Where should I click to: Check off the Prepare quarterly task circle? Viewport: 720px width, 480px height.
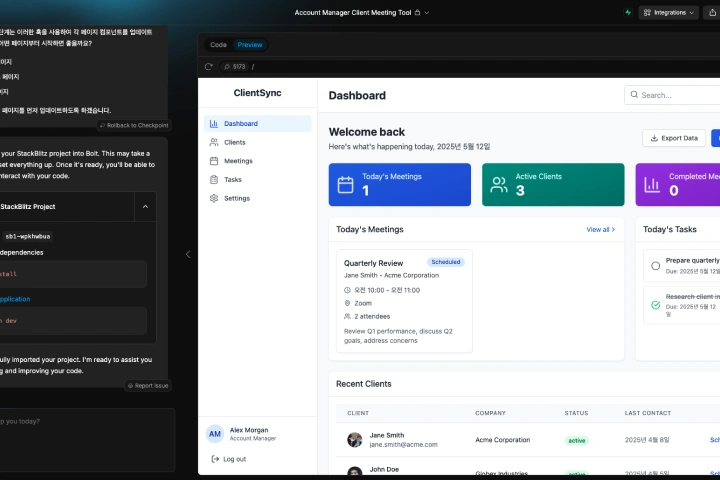[655, 265]
